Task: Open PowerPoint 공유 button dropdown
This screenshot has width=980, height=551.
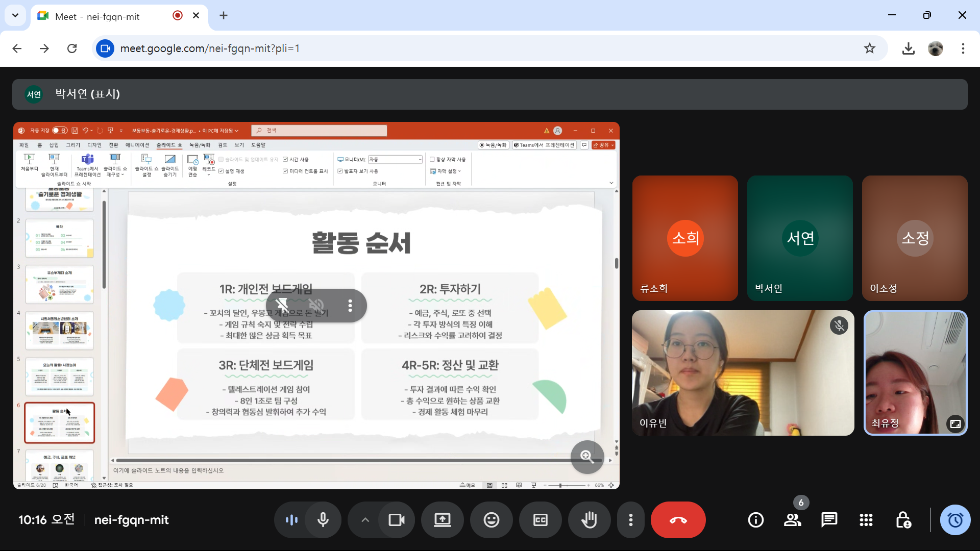Action: click(x=603, y=145)
